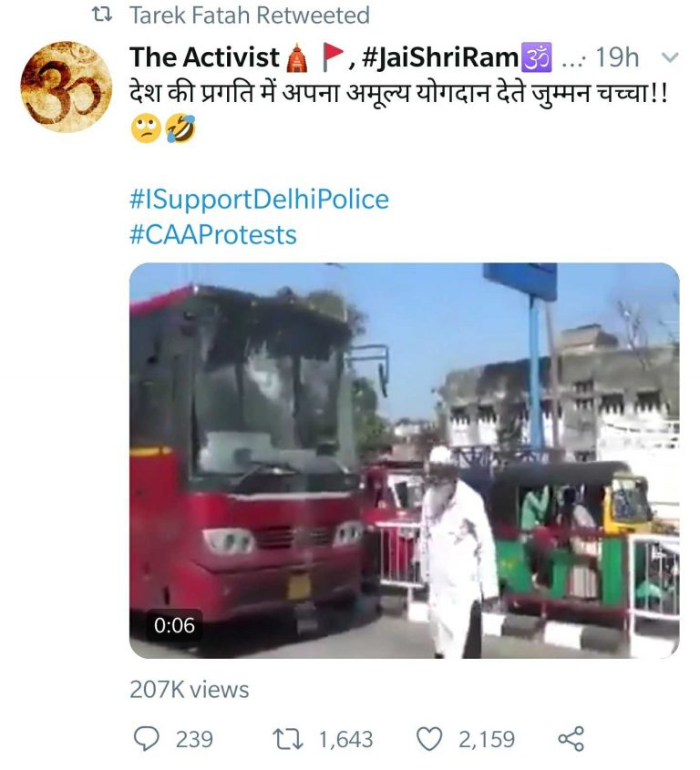Image resolution: width=700 pixels, height=770 pixels.
Task: Open the #ISupportDelhiPolice hashtag
Action: pos(260,200)
